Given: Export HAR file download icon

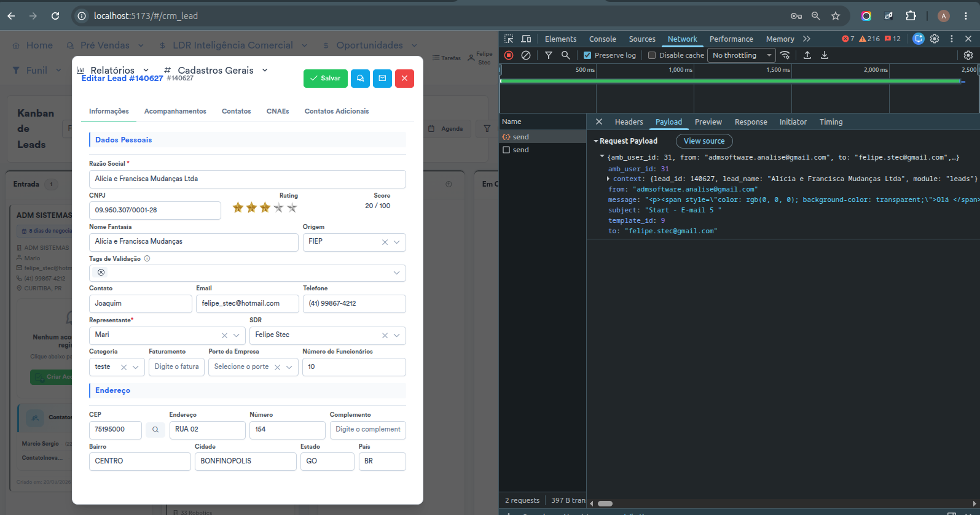Looking at the screenshot, I should point(825,55).
